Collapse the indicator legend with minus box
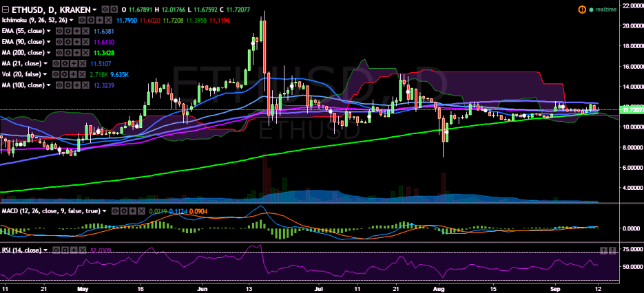Screen dimensions: 644x293 coord(6,10)
